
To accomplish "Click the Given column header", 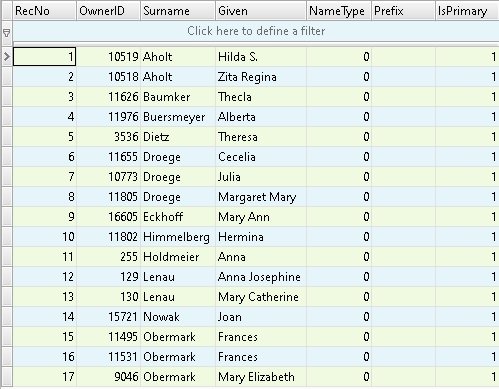I will (261, 11).
